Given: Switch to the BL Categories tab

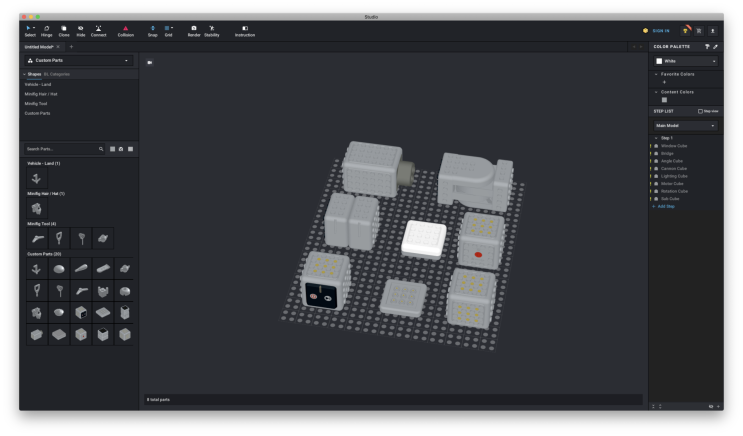Looking at the screenshot, I should click(x=57, y=74).
